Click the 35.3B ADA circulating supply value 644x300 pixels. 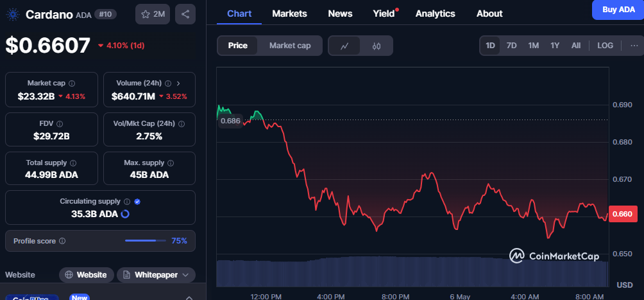click(94, 214)
